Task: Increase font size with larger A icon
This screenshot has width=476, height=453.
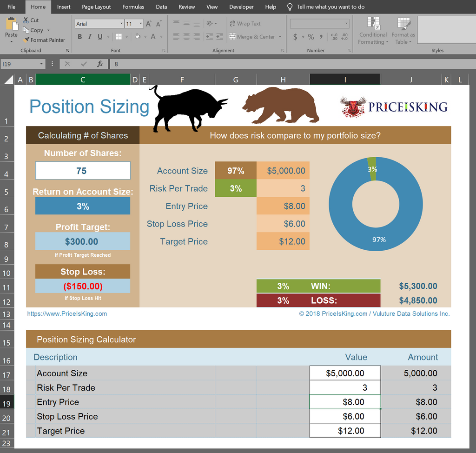Action: click(148, 24)
